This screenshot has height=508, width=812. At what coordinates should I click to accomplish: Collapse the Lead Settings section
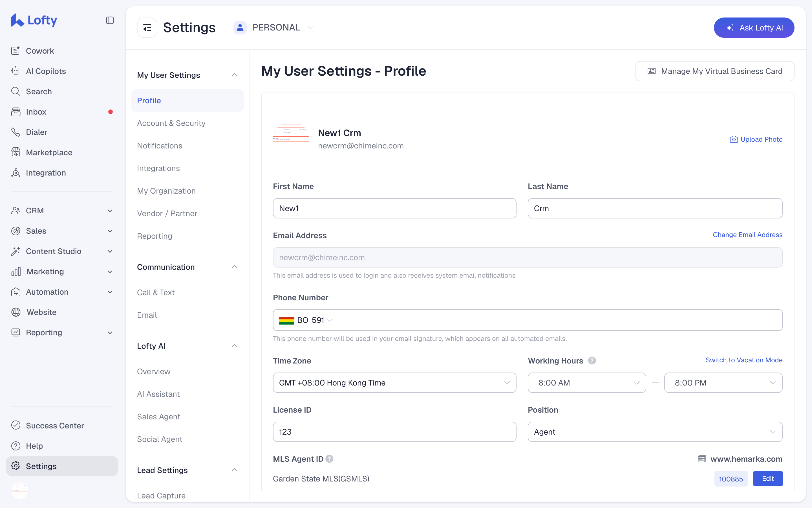(x=235, y=470)
